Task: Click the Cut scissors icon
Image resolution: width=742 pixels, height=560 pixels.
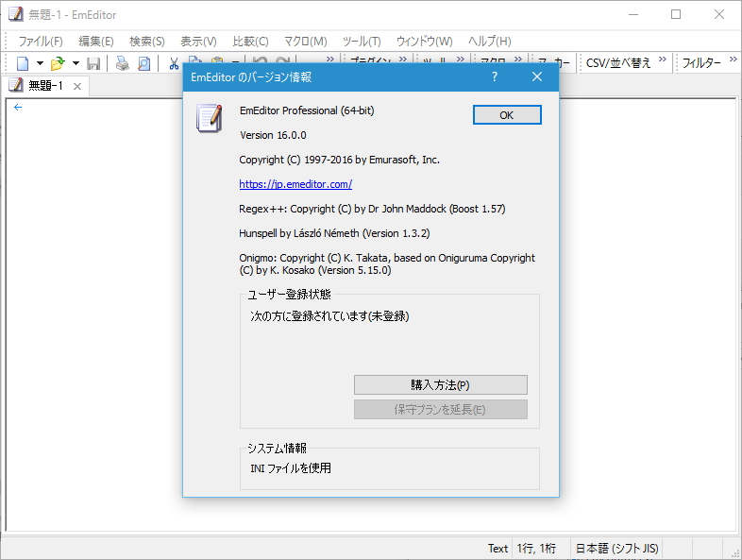Action: [174, 63]
